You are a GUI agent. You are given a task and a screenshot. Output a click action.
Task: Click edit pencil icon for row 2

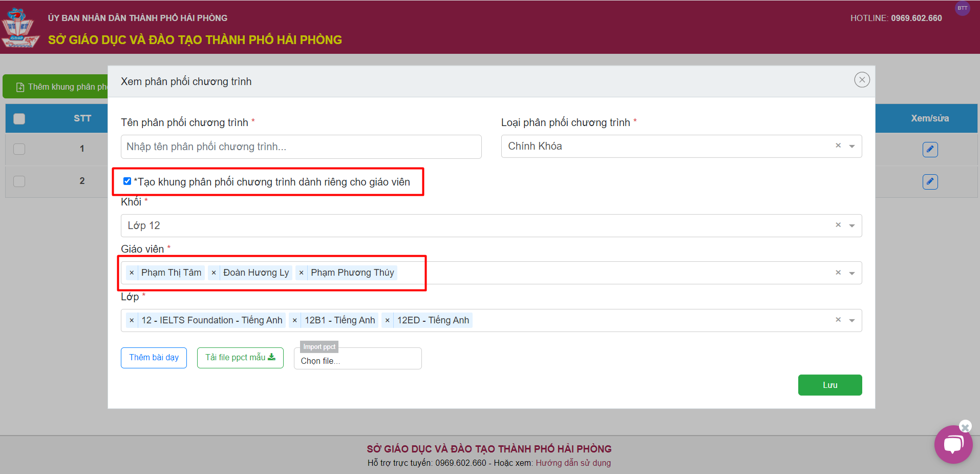[930, 181]
